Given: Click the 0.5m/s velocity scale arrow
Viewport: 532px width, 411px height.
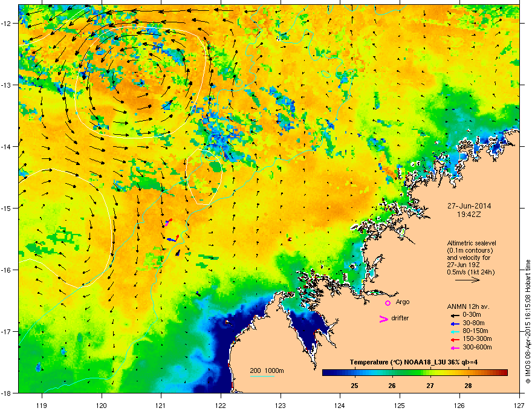Looking at the screenshot, I should [x=467, y=280].
